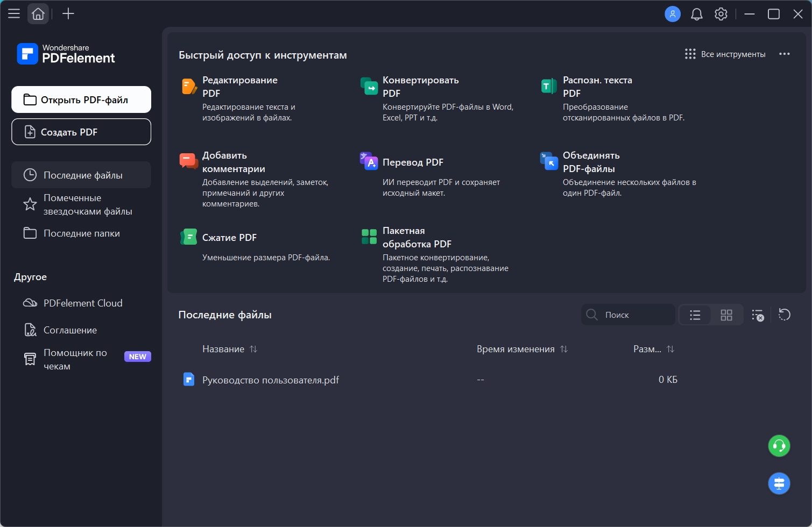
Task: Click the Open PDF file button
Action: [81, 99]
